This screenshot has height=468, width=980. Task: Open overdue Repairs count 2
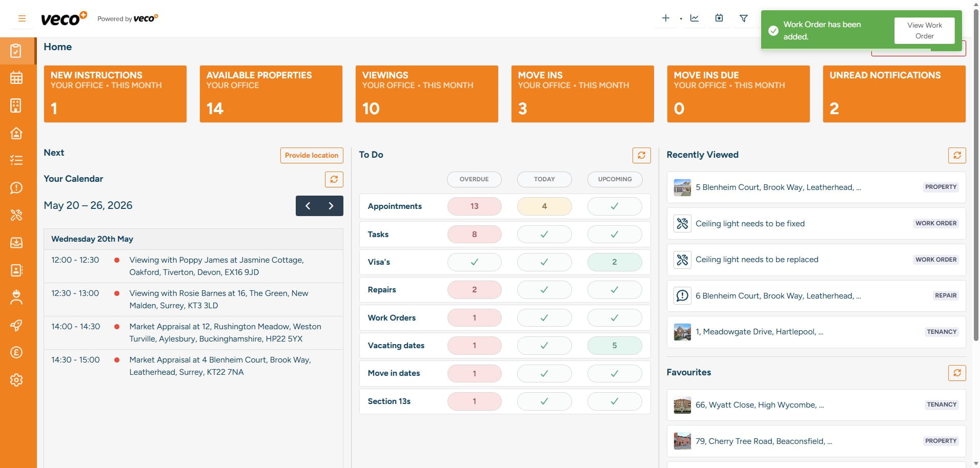tap(474, 290)
